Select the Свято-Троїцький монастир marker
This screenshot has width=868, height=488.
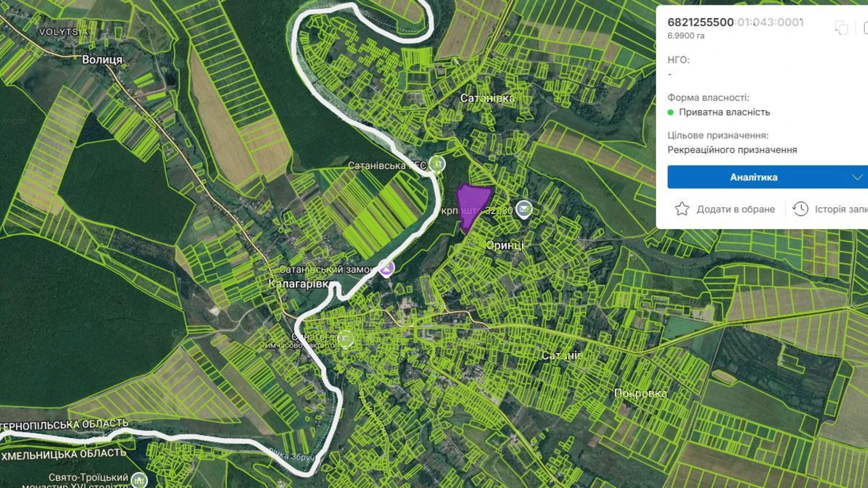click(x=139, y=480)
